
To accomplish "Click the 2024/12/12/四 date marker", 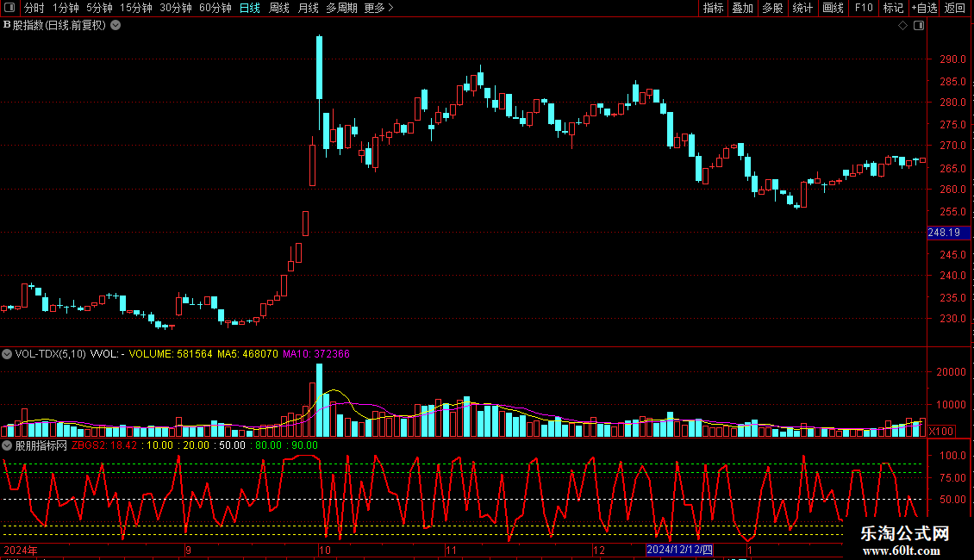I will [x=679, y=550].
